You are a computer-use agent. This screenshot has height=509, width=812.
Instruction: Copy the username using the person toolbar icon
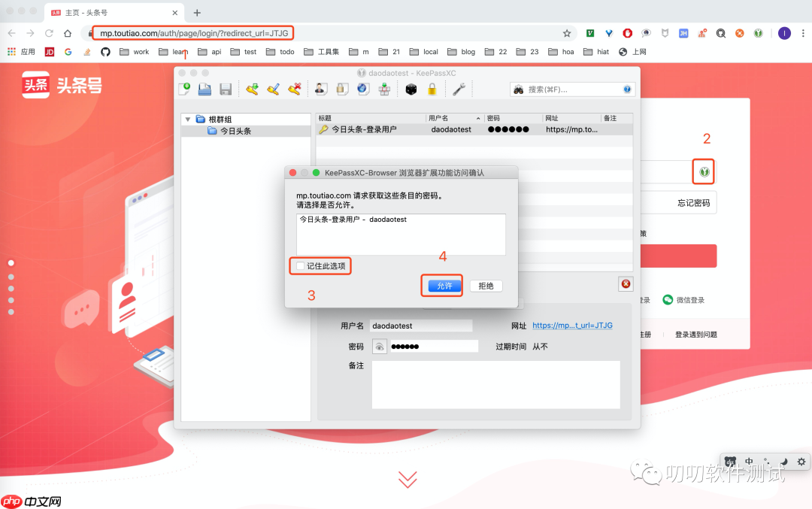tap(320, 89)
